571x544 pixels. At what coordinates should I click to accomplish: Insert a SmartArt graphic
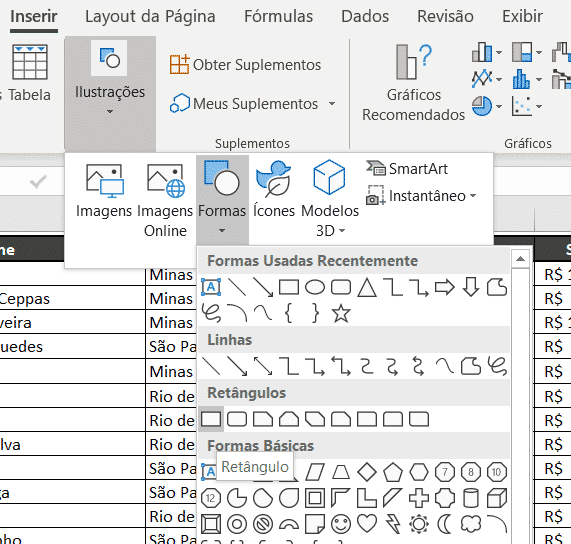tap(407, 169)
